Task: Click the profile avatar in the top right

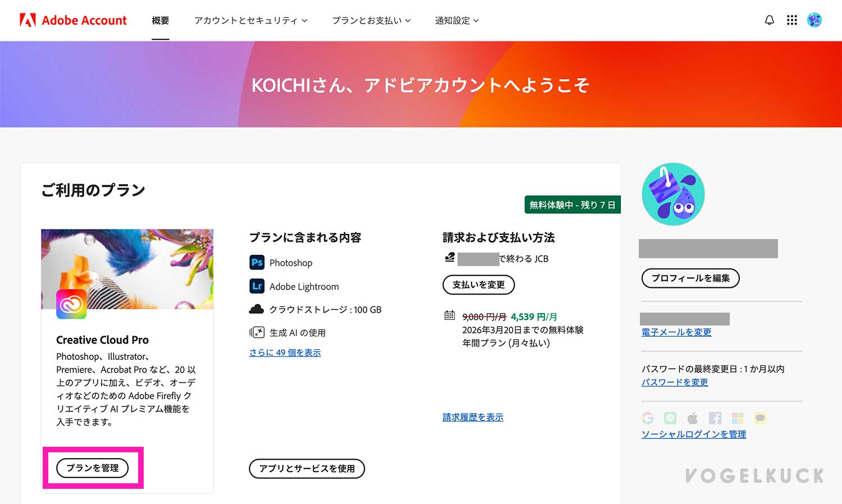Action: click(814, 20)
